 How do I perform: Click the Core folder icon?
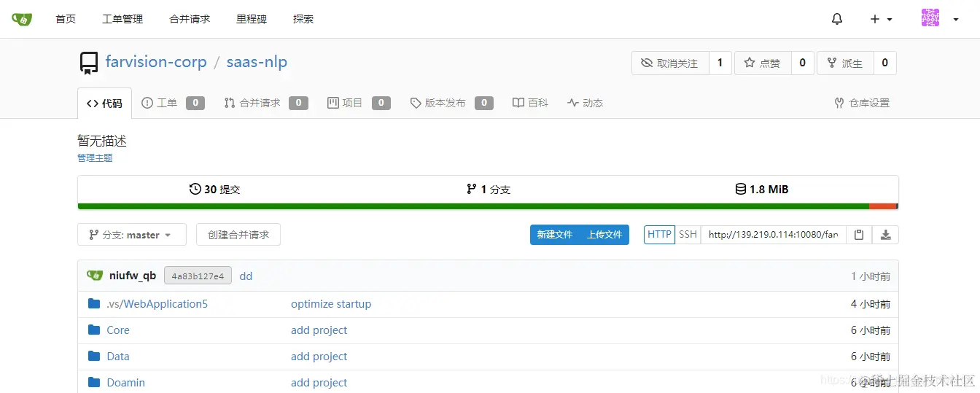[x=94, y=330]
